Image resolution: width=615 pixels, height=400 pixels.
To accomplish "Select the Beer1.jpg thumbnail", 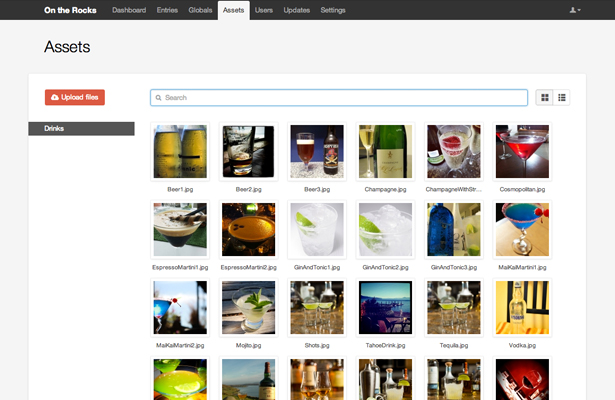I will [180, 151].
